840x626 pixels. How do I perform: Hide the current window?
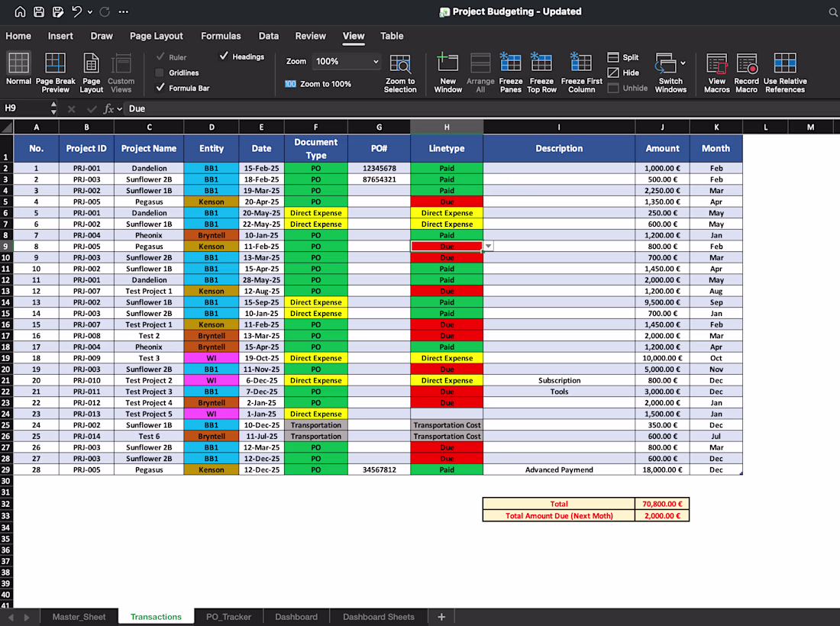pyautogui.click(x=623, y=73)
